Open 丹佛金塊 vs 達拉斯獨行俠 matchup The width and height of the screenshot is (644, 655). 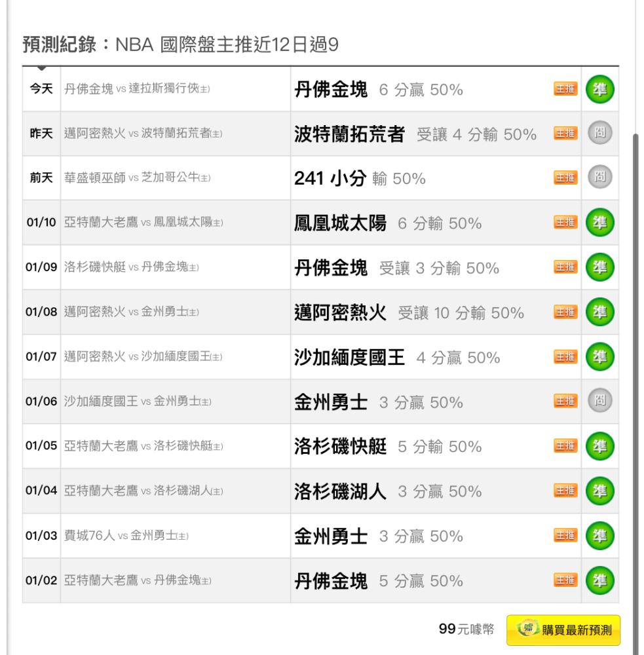[x=136, y=89]
